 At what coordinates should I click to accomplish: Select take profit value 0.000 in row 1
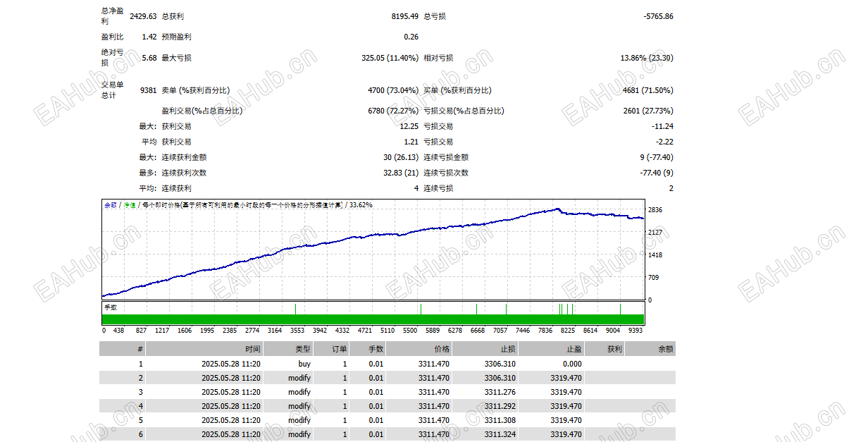pyautogui.click(x=571, y=364)
